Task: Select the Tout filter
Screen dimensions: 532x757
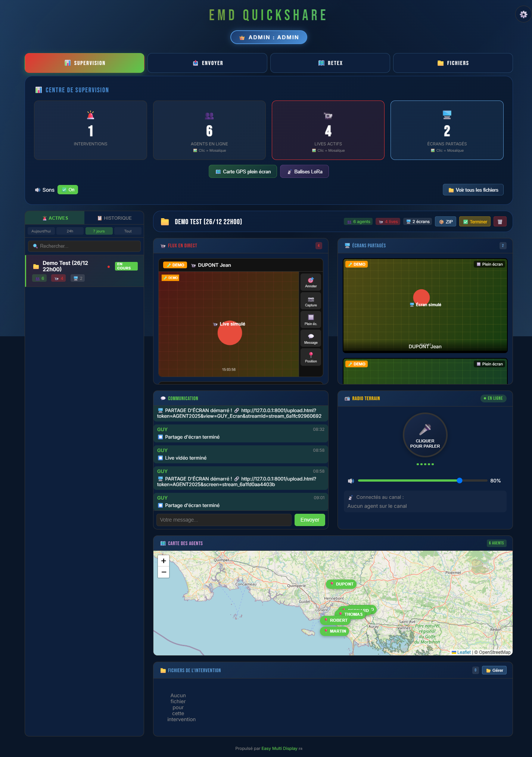Action: [128, 231]
